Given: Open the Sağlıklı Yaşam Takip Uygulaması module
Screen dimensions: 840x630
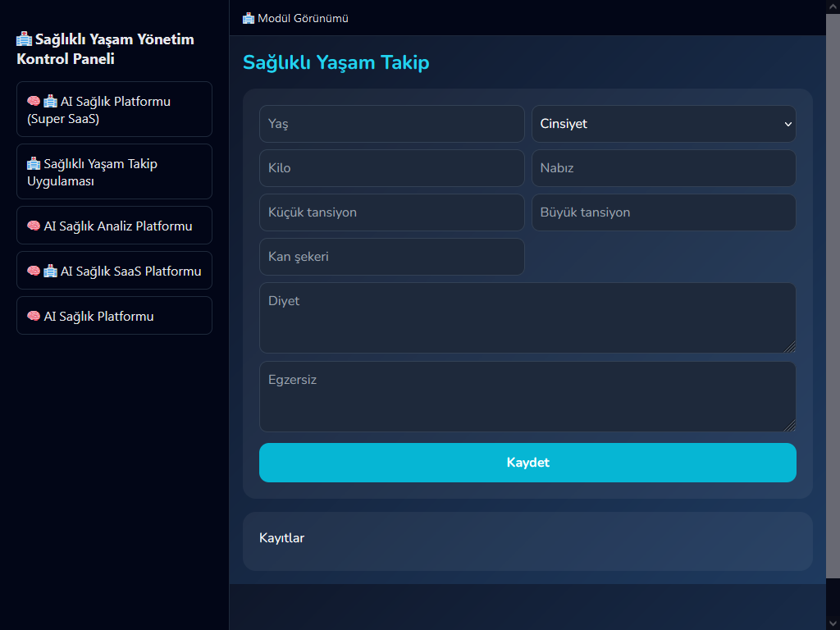Looking at the screenshot, I should pos(114,171).
